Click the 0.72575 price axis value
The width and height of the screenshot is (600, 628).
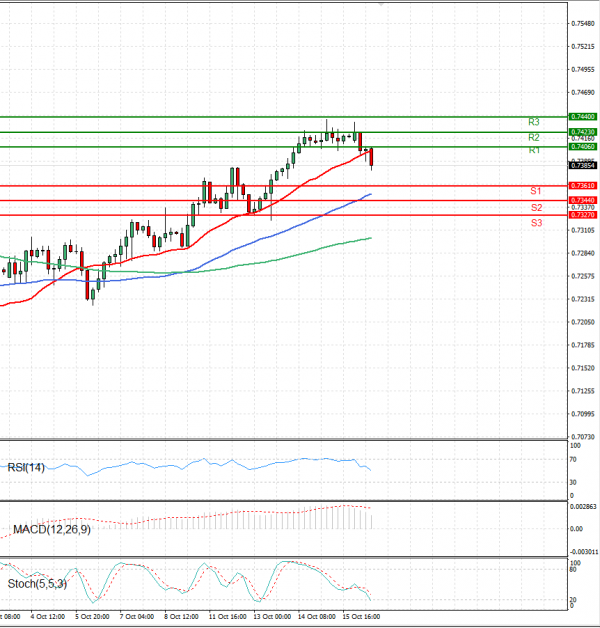click(x=583, y=276)
